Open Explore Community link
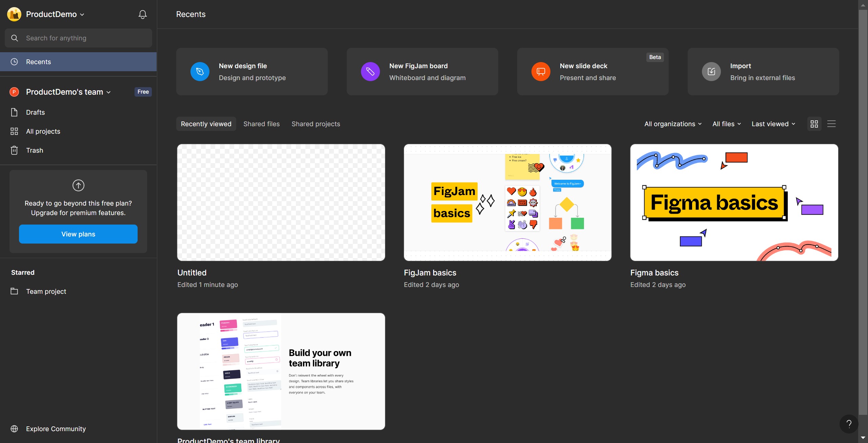The width and height of the screenshot is (868, 443). click(x=56, y=429)
